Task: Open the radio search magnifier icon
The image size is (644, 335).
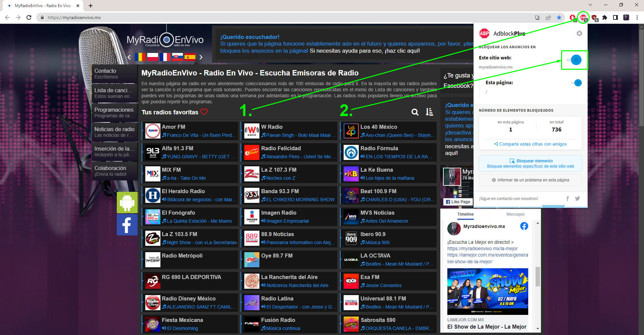Action: click(x=415, y=112)
